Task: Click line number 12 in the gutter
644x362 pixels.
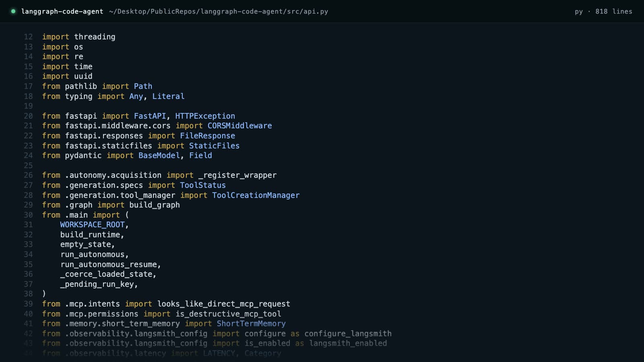Action: 28,37
